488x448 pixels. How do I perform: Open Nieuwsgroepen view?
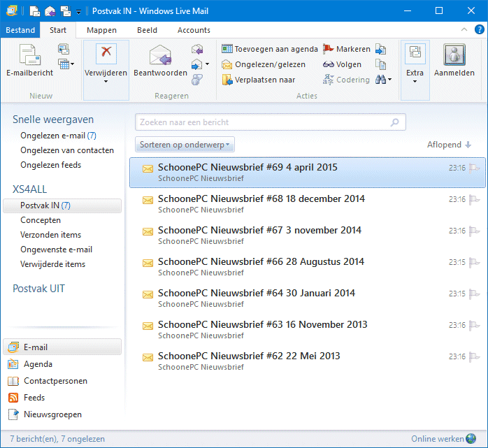[x=45, y=414]
